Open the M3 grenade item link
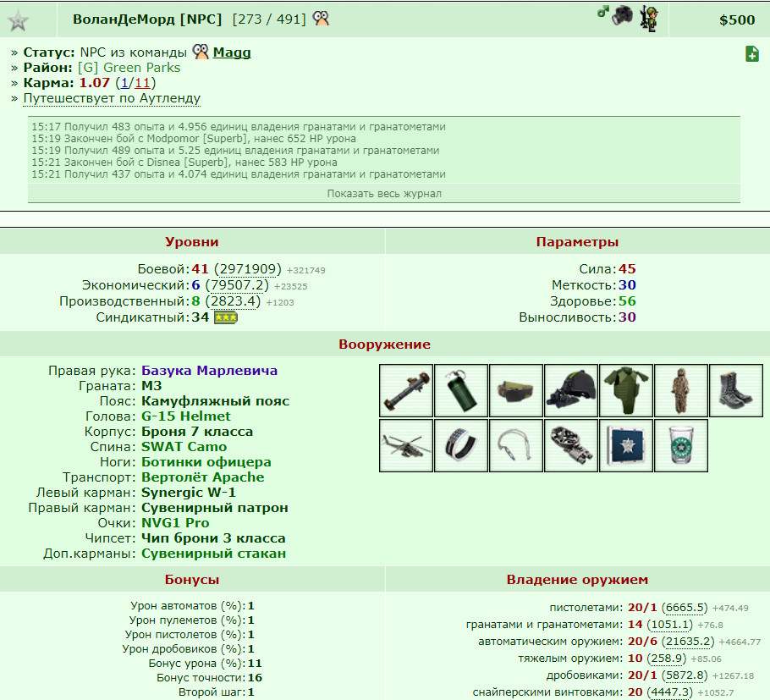This screenshot has height=700, width=770. point(151,386)
